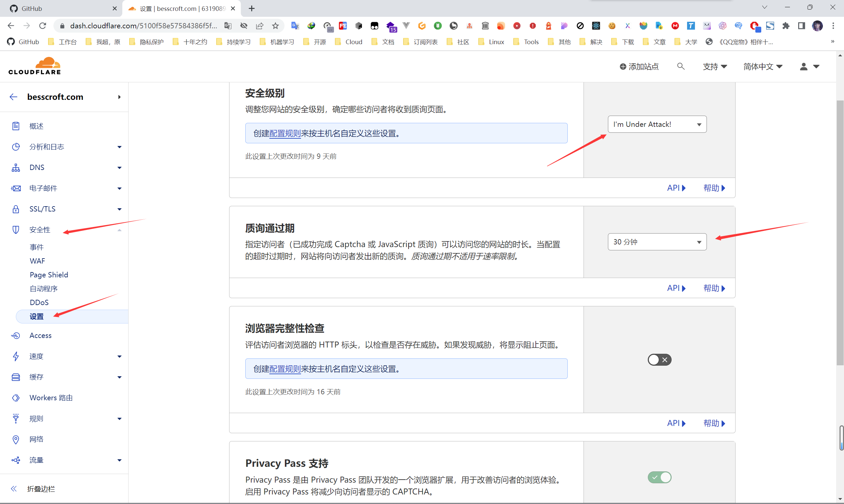The height and width of the screenshot is (504, 844).
Task: Open the besscroft.com site switcher arrow
Action: pyautogui.click(x=119, y=97)
